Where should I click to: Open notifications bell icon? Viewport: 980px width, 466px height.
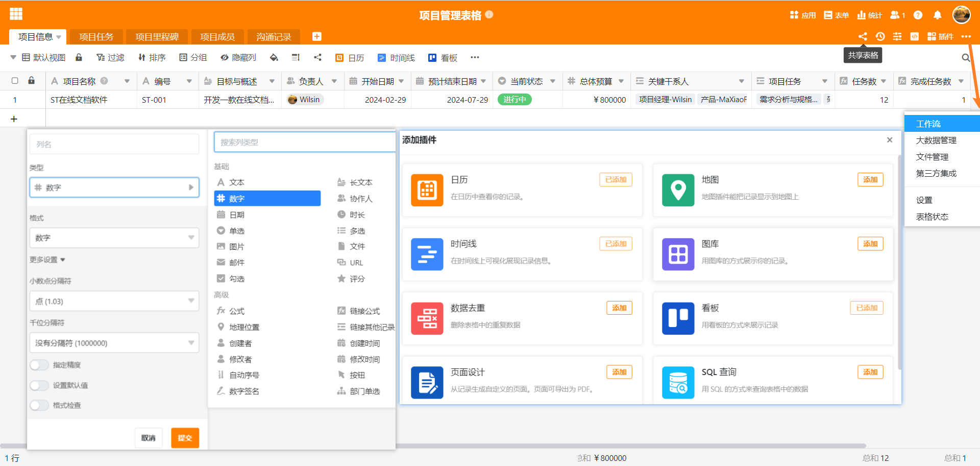click(937, 15)
